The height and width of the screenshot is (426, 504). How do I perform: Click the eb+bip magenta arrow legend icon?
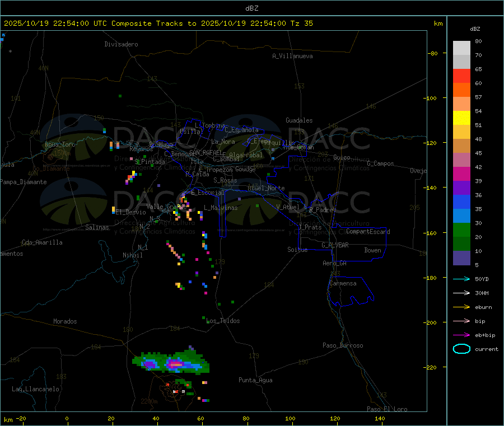pos(461,335)
